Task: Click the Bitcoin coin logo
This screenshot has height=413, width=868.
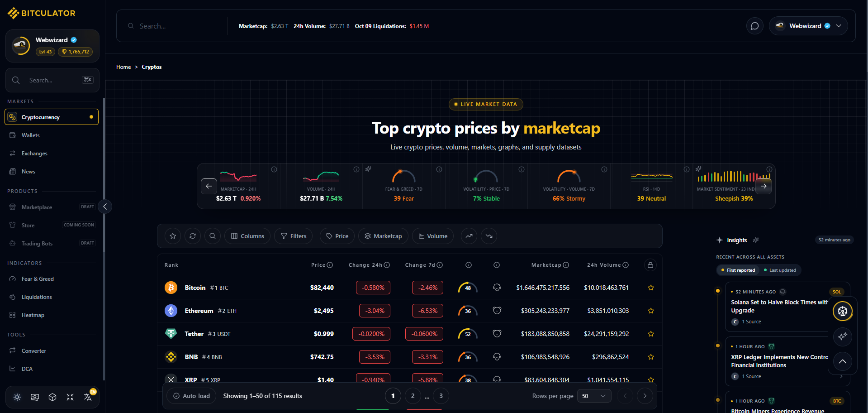Action: [x=171, y=288]
